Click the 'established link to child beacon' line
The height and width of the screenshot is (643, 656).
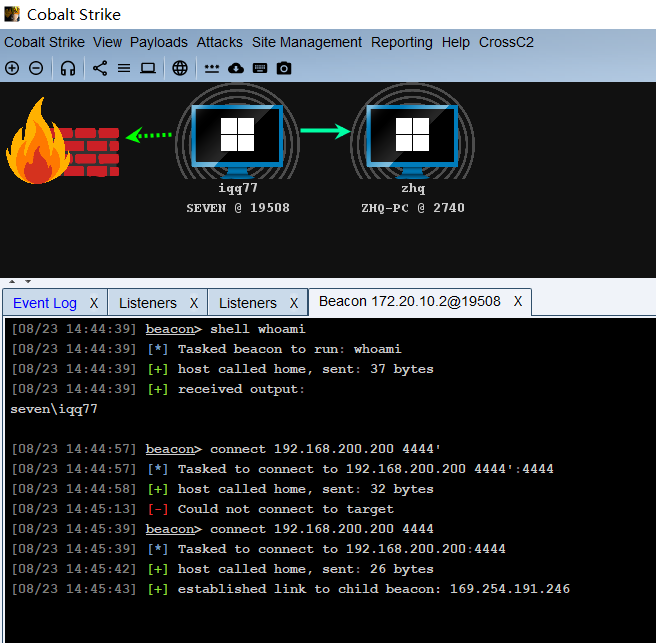pos(291,589)
